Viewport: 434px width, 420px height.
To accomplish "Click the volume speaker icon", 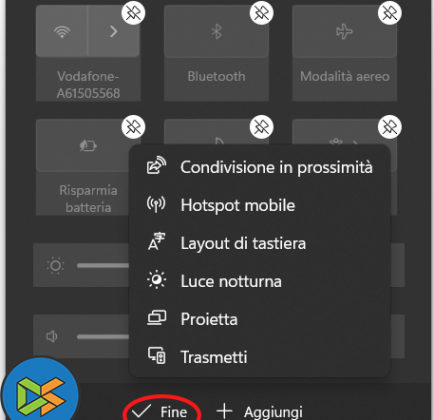I will click(52, 336).
